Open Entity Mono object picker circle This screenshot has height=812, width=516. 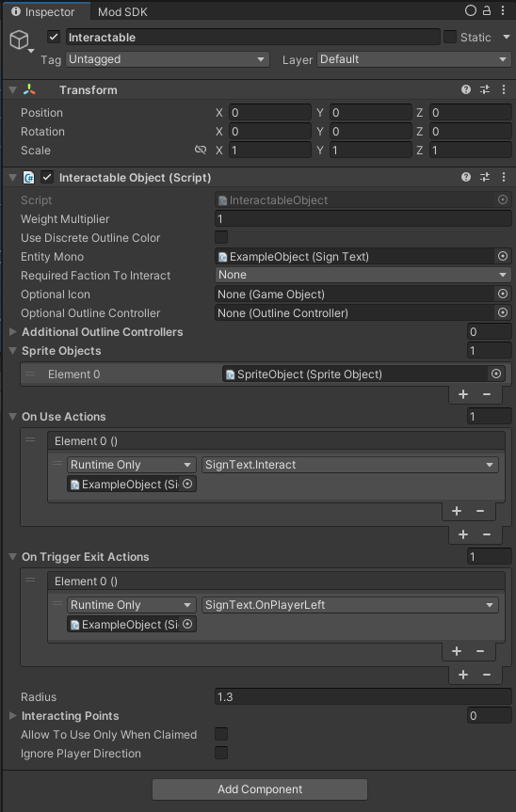tap(503, 256)
